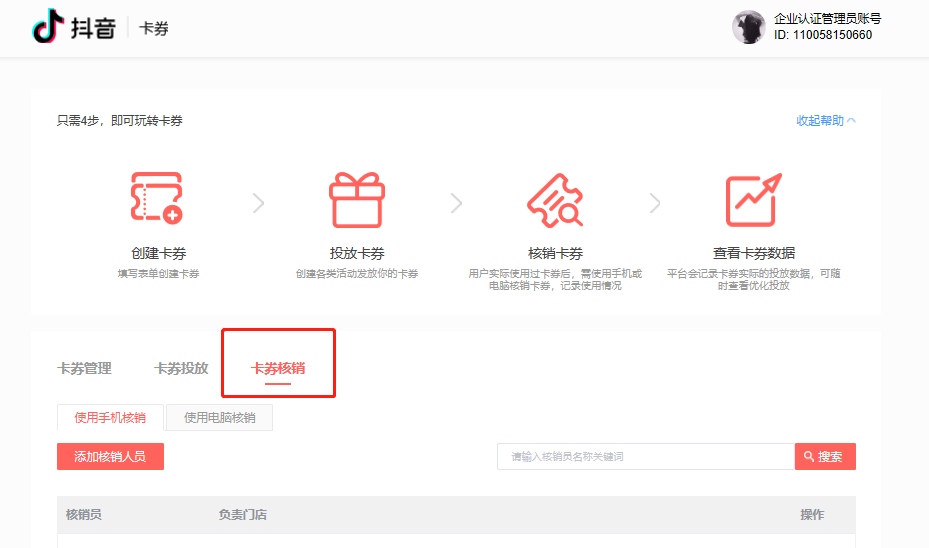The height and width of the screenshot is (548, 929).
Task: Click the 核销卡券 ticket search icon
Action: click(555, 200)
